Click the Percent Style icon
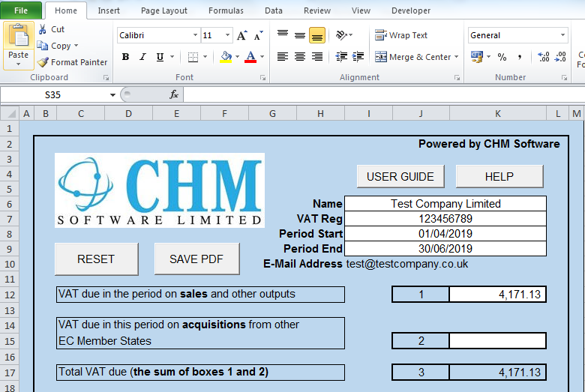The image size is (585, 392). point(502,57)
